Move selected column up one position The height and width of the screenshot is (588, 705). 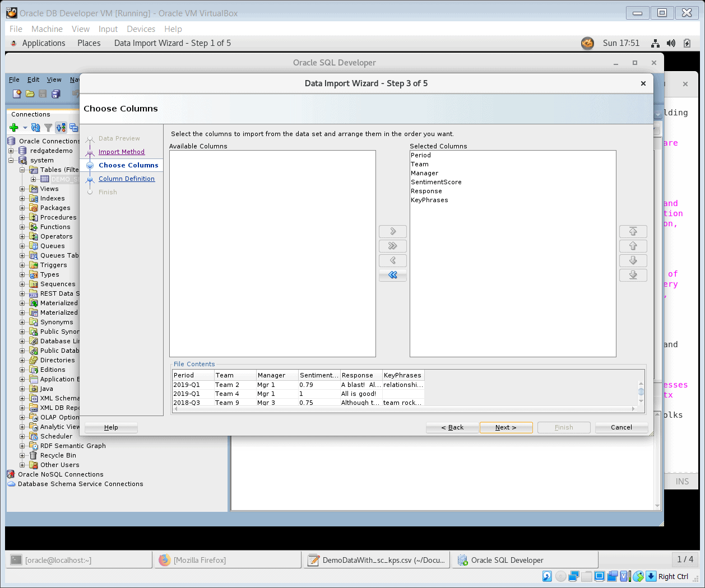633,246
